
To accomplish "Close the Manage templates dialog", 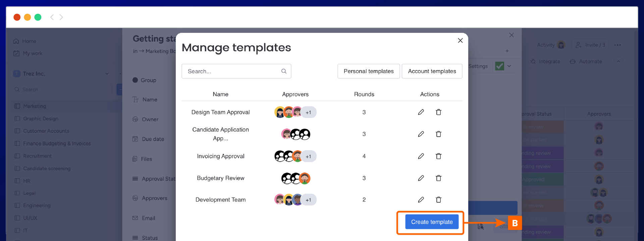I will coord(460,41).
